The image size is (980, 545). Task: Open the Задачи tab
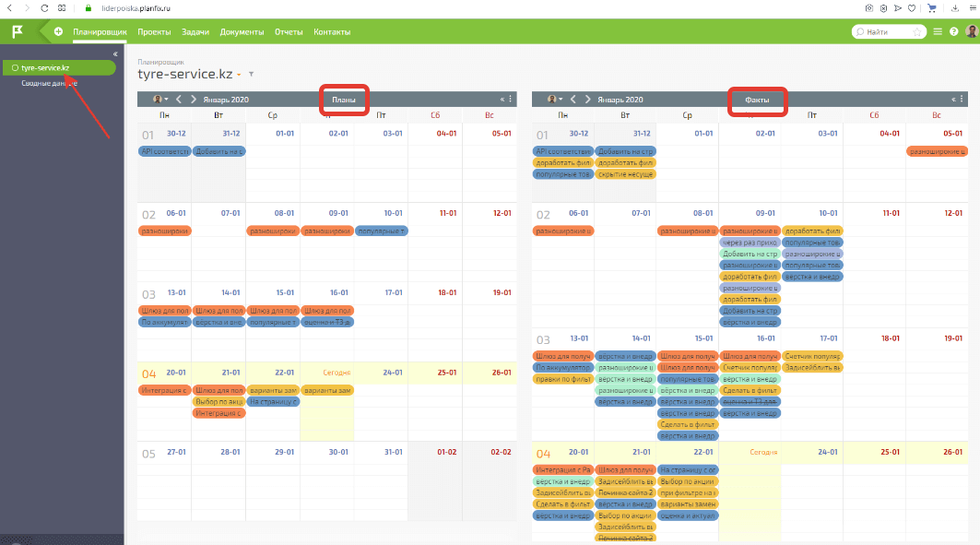click(195, 32)
